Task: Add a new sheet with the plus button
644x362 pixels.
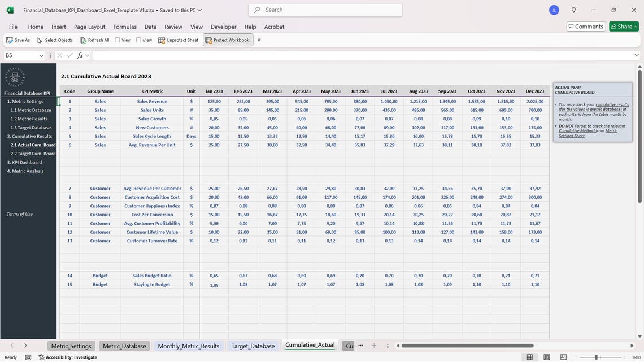Action: pyautogui.click(x=372, y=345)
